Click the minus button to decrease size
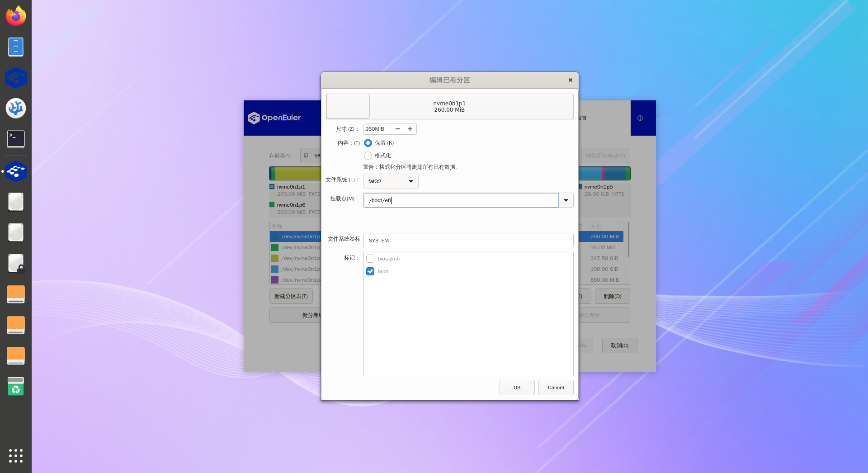This screenshot has width=868, height=473. tap(398, 129)
